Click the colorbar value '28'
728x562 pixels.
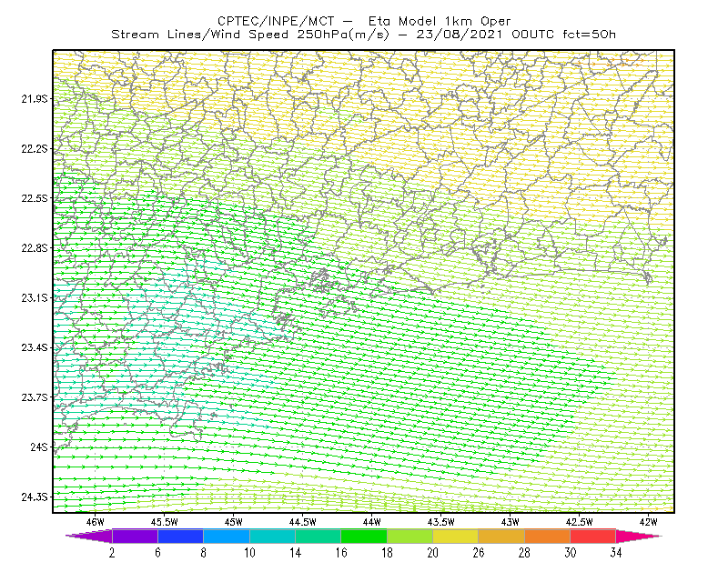click(x=524, y=553)
